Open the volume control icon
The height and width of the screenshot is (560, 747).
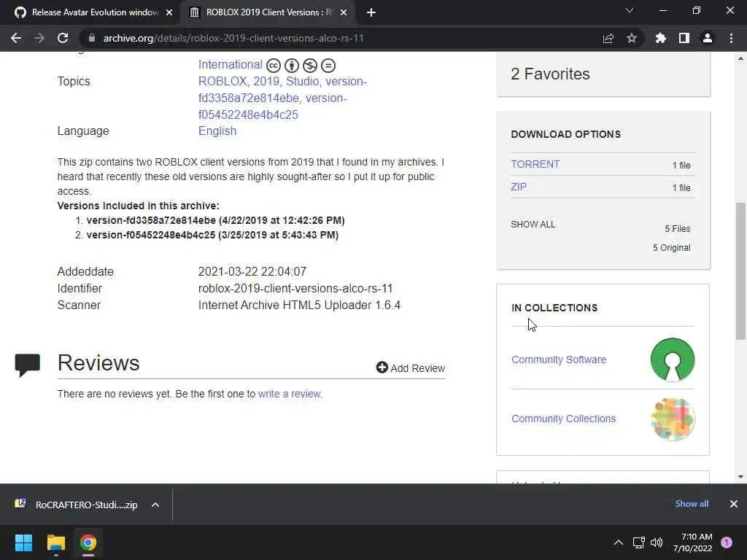[657, 542]
